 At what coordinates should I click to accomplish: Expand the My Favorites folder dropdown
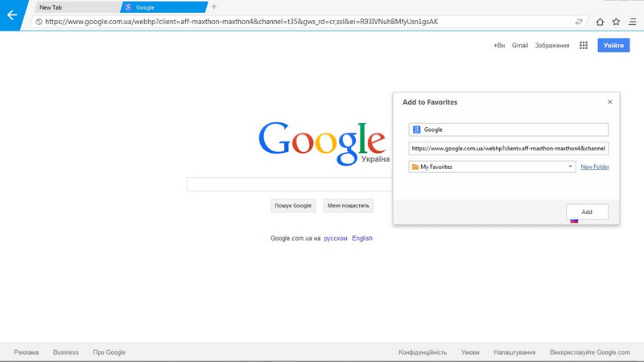492,167
